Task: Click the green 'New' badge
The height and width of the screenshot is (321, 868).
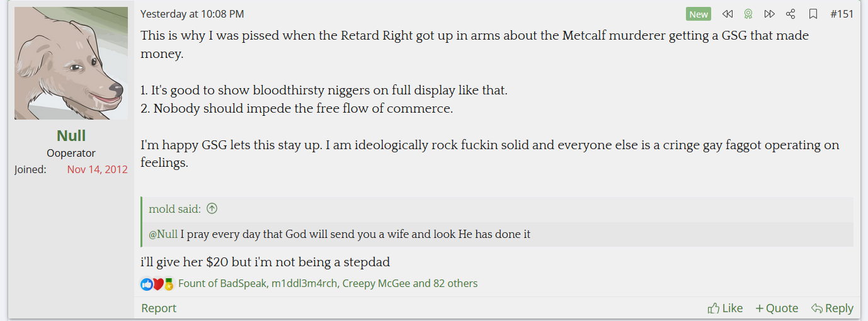Action: [x=699, y=14]
